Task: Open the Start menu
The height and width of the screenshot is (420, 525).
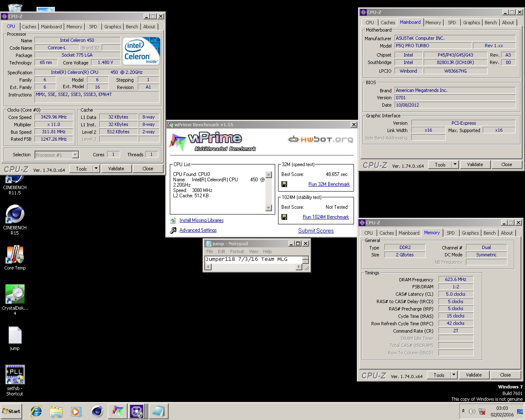Action: 11,411
